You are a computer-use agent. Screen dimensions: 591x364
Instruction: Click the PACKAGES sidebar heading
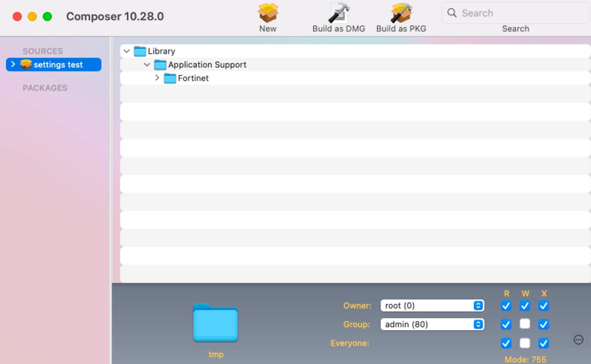coord(45,88)
